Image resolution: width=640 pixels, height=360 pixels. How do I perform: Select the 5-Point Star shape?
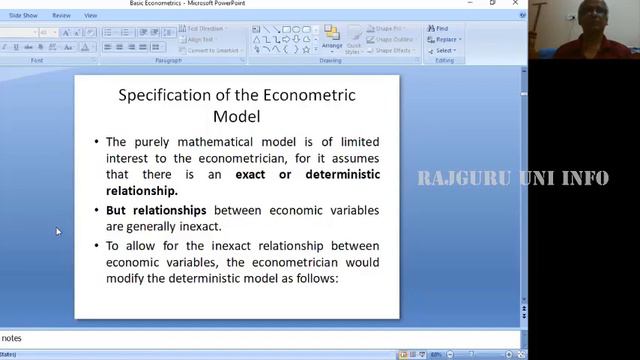click(306, 50)
